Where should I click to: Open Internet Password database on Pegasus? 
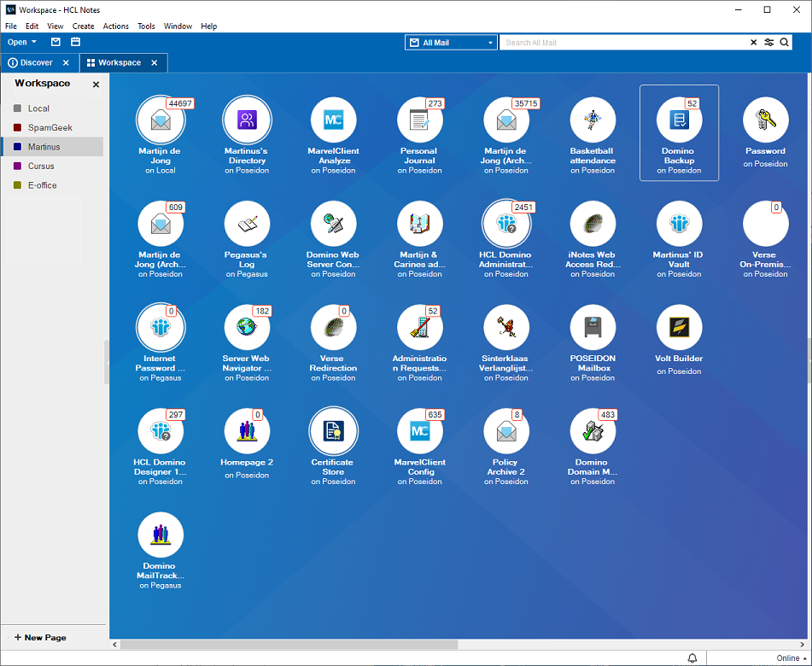(161, 327)
